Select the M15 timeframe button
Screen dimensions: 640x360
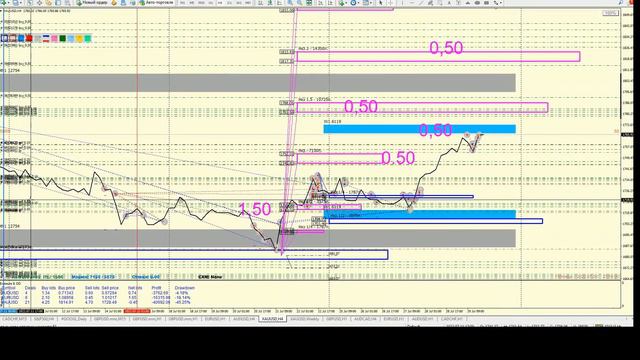click(x=201, y=2)
